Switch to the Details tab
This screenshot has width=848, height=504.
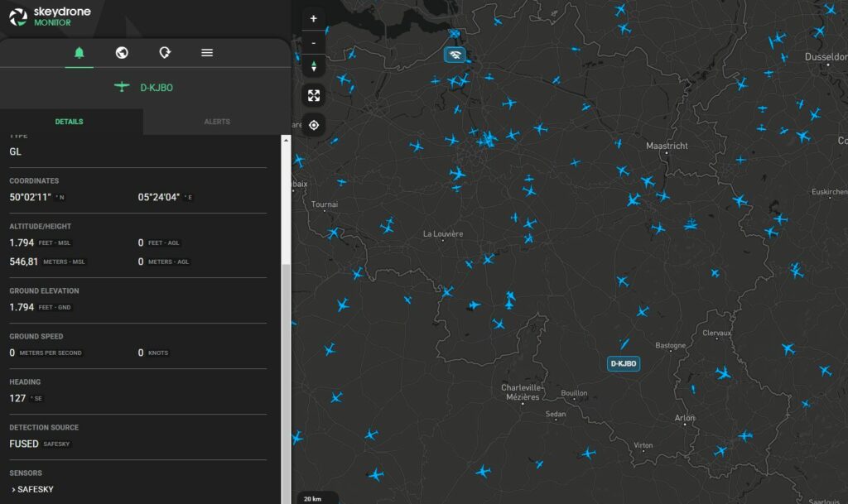(69, 122)
